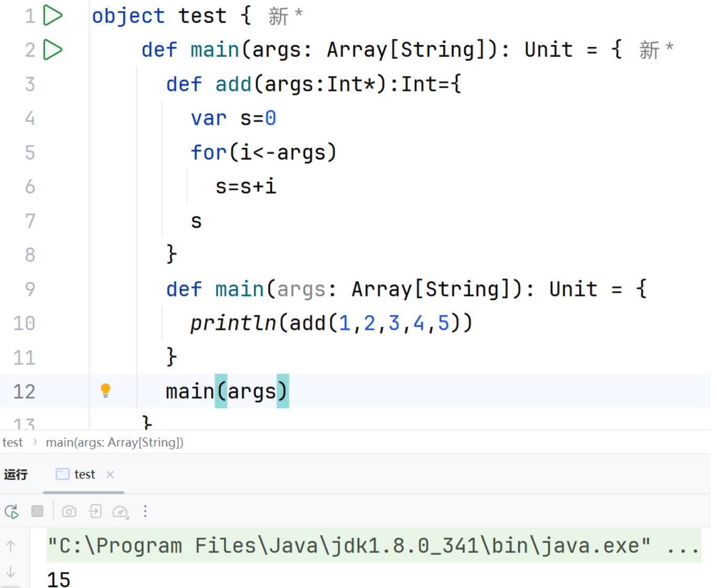
Task: Jump down the stack trace with the down arrow
Action: [10, 572]
